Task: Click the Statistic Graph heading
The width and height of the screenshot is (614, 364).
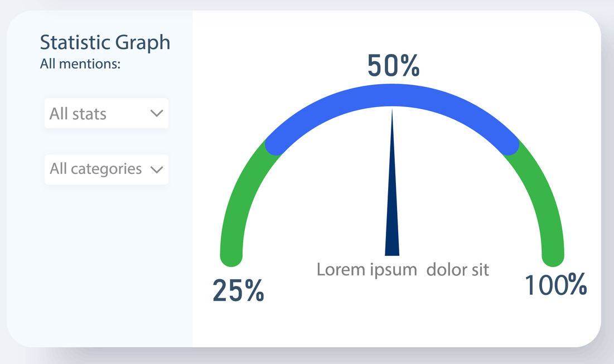Action: click(x=105, y=43)
